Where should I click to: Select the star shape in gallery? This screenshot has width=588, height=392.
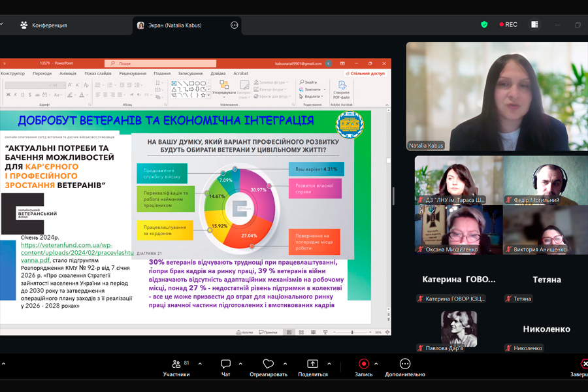[203, 95]
